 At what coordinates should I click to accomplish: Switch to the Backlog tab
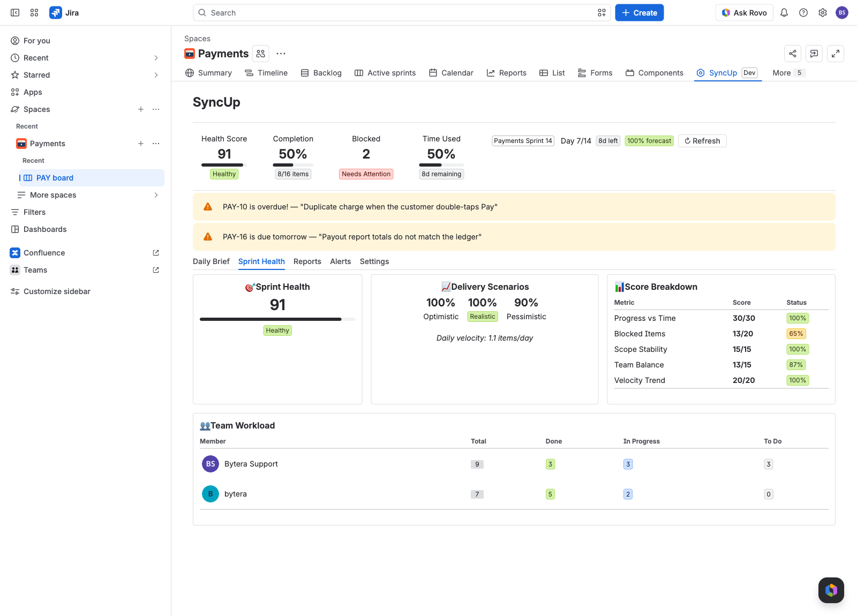(321, 73)
